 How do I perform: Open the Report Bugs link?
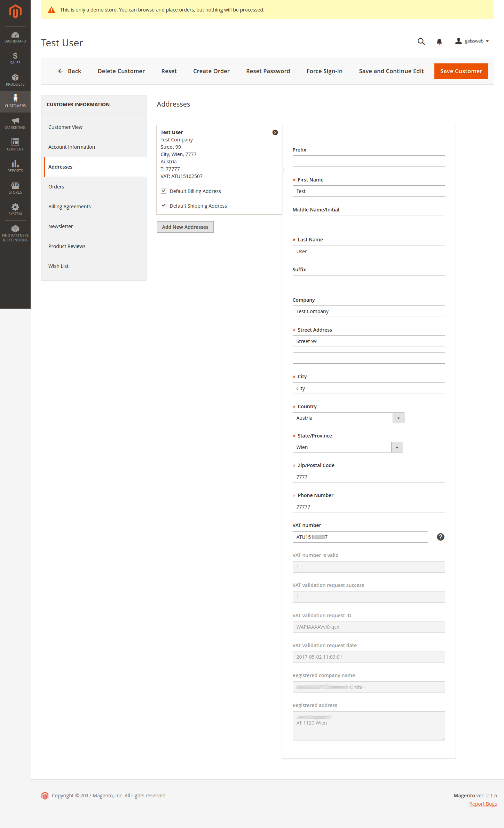(x=483, y=804)
